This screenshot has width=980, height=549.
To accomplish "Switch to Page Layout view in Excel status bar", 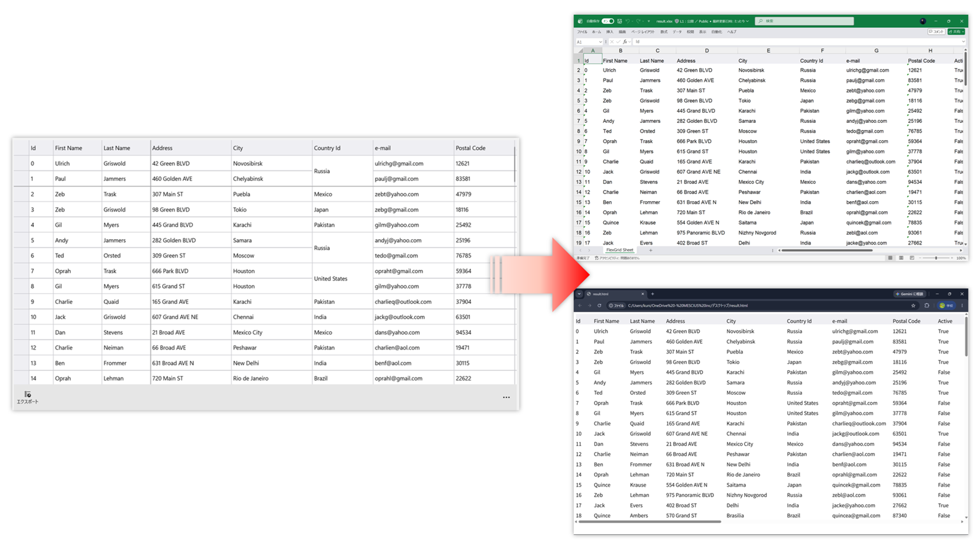I will tap(901, 258).
